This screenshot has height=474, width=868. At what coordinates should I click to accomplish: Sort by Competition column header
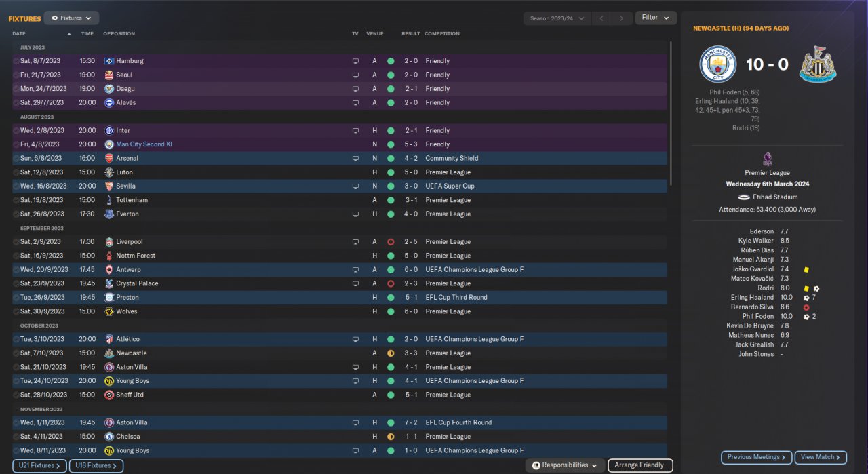click(442, 33)
